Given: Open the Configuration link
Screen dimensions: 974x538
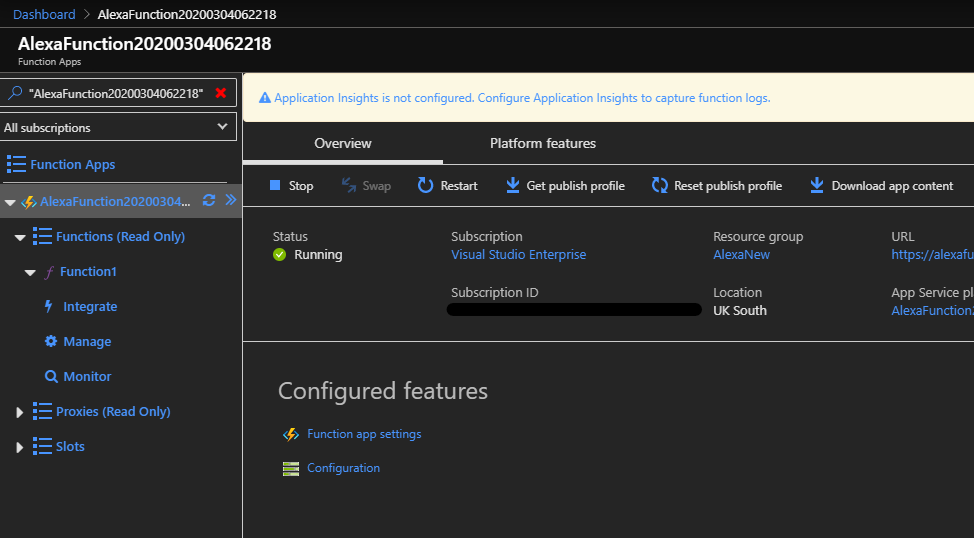Looking at the screenshot, I should coord(344,468).
